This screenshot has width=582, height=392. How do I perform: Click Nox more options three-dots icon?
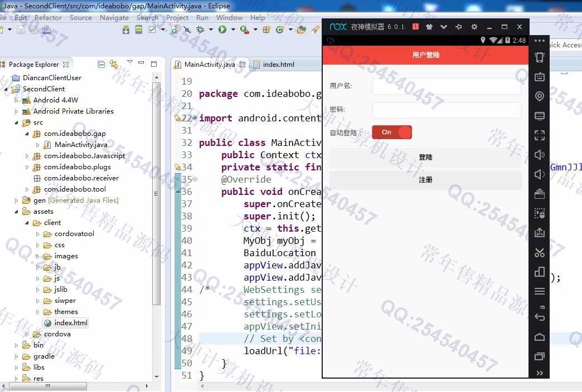[x=539, y=41]
